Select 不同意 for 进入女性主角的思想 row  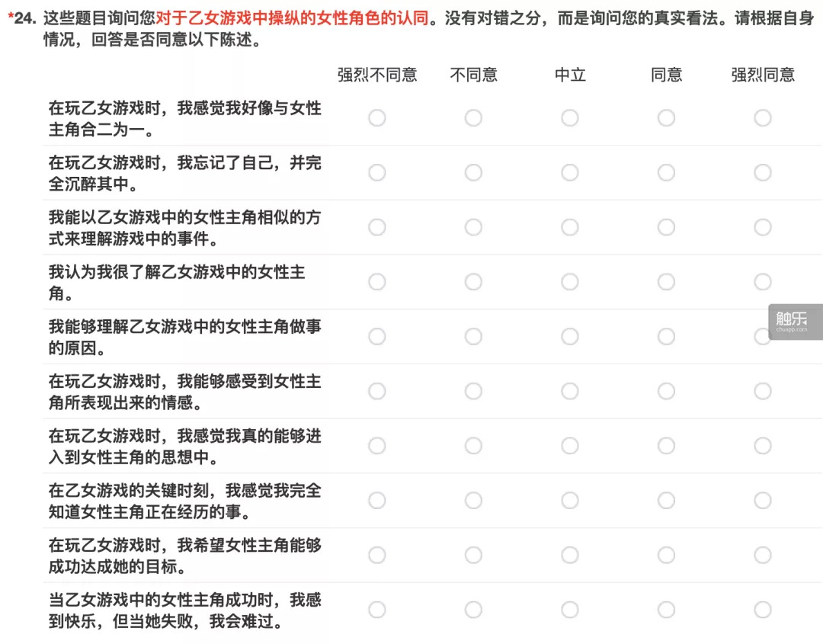(473, 446)
